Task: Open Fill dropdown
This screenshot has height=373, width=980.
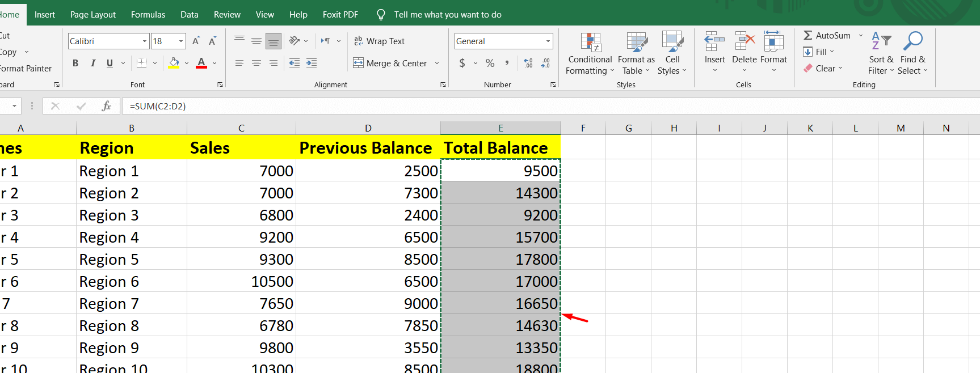Action: 819,52
